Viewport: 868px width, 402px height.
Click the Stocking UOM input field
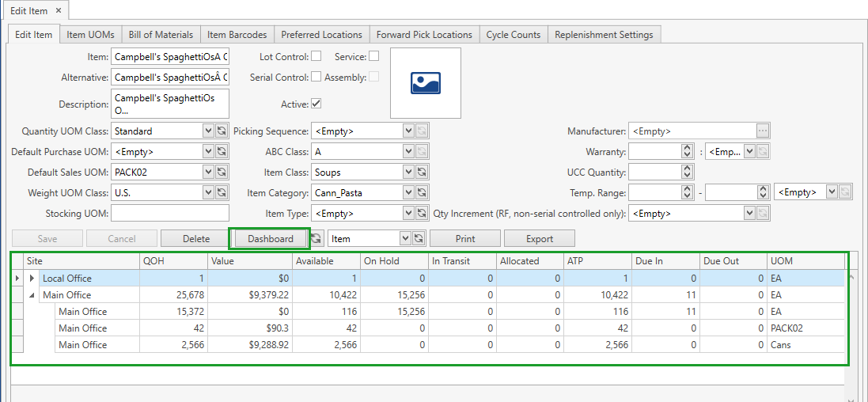[x=169, y=214]
